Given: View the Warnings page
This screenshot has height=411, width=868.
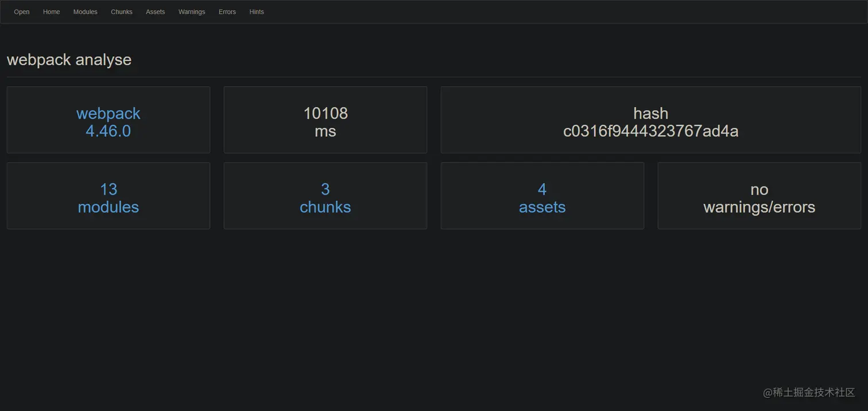Looking at the screenshot, I should tap(192, 12).
